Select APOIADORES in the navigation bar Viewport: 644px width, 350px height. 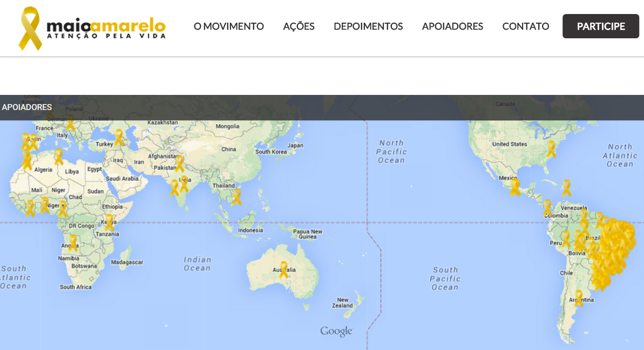point(452,26)
